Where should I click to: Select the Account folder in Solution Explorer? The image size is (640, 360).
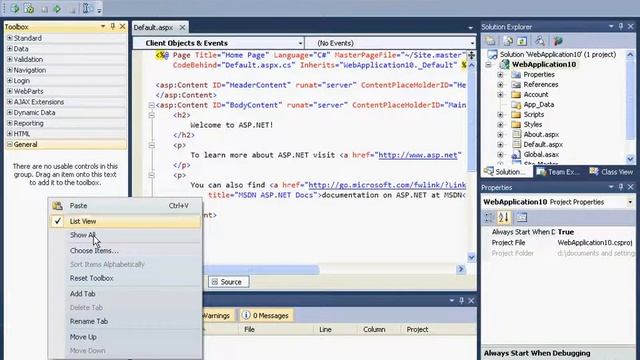tap(536, 95)
